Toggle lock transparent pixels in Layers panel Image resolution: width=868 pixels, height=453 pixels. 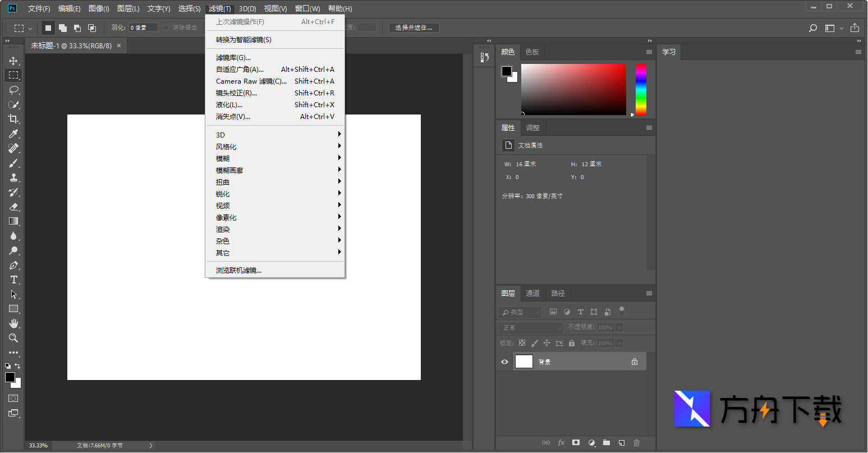[521, 342]
